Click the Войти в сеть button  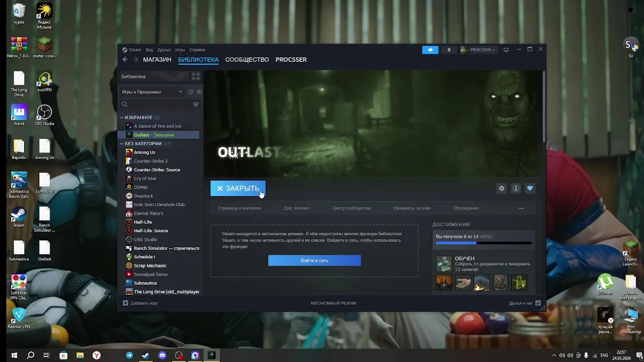click(314, 260)
